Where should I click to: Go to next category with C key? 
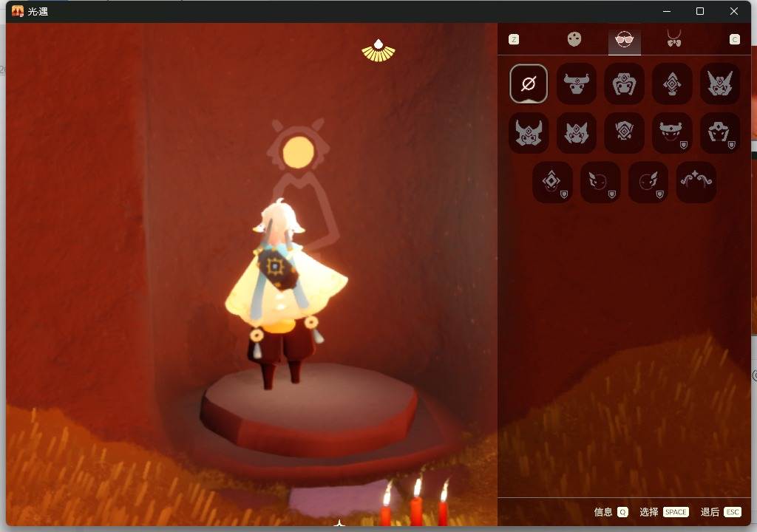tap(734, 40)
